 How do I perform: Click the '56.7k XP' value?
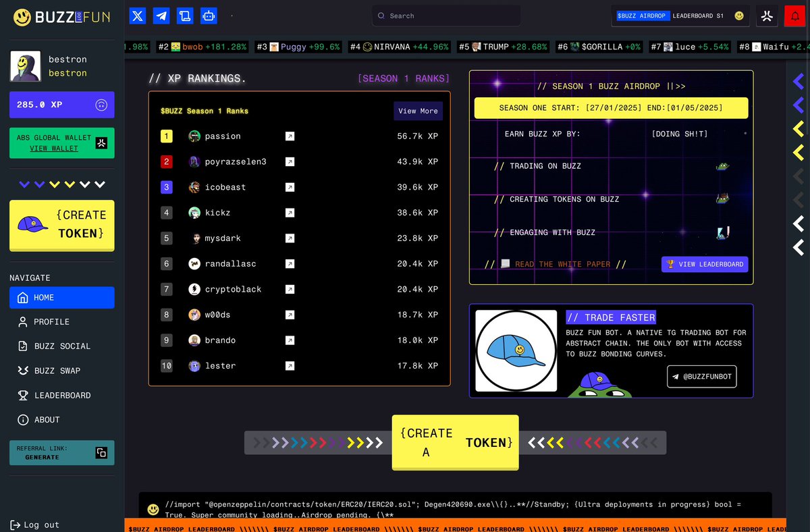[x=417, y=136]
